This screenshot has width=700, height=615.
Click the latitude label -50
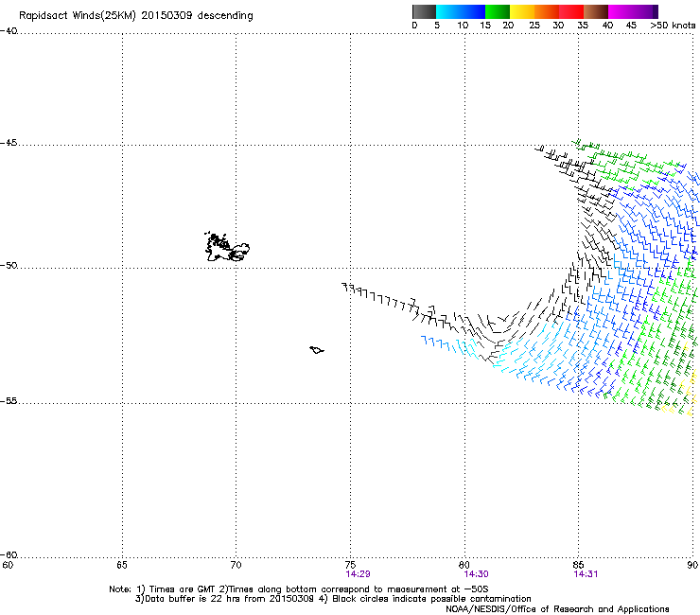coord(9,266)
